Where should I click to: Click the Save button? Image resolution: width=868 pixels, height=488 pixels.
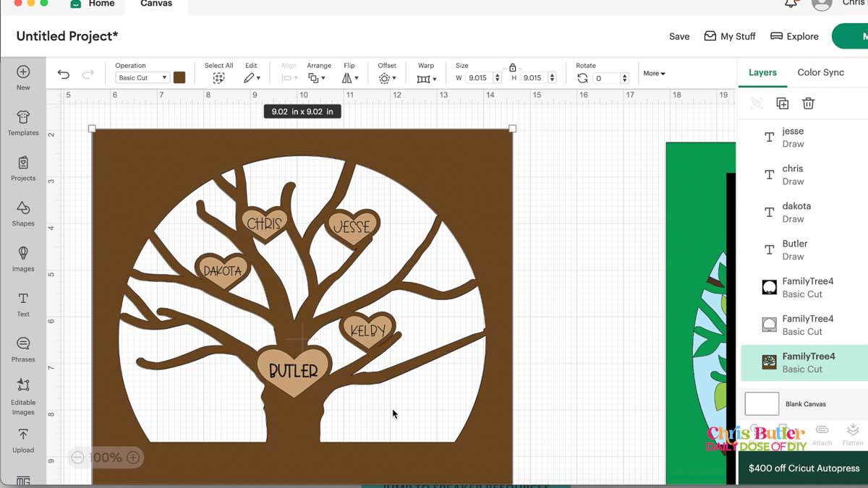click(x=678, y=36)
